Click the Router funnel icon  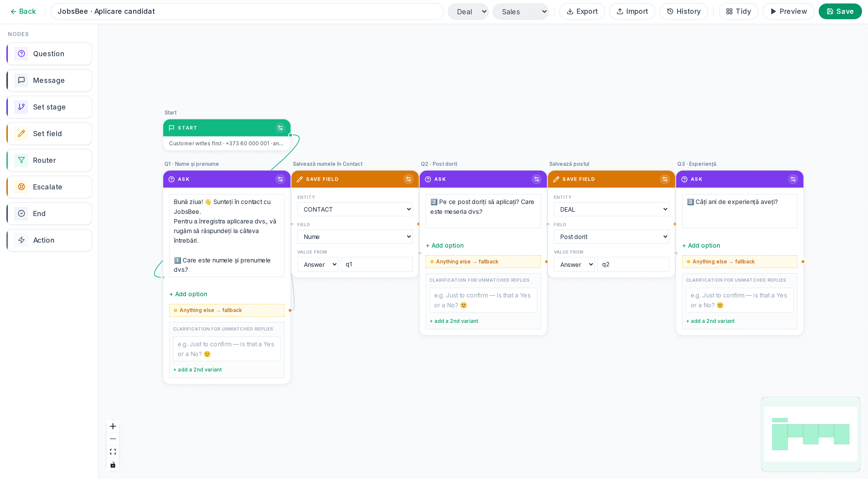coord(21,160)
